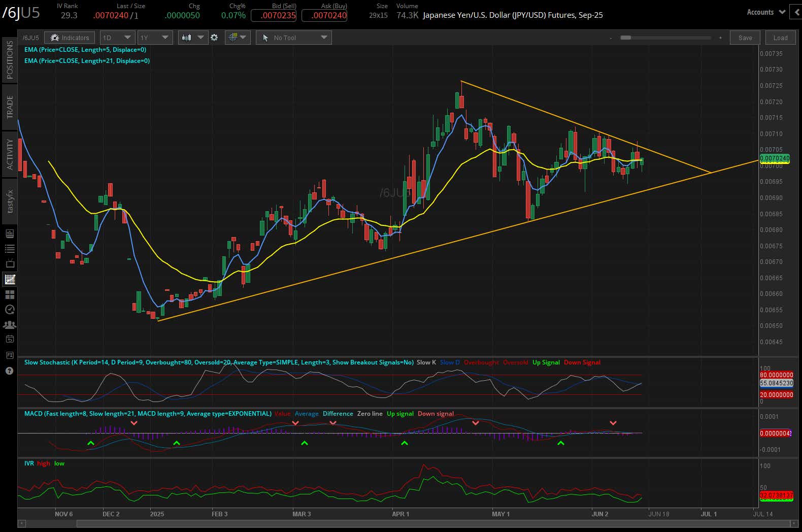
Task: Open the TV video sidebar icon
Action: [10, 264]
